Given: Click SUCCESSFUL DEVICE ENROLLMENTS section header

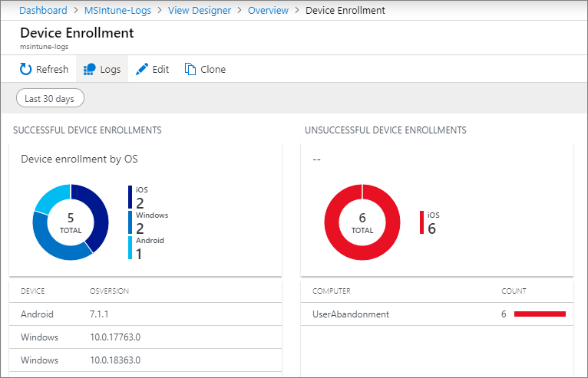Looking at the screenshot, I should 88,130.
